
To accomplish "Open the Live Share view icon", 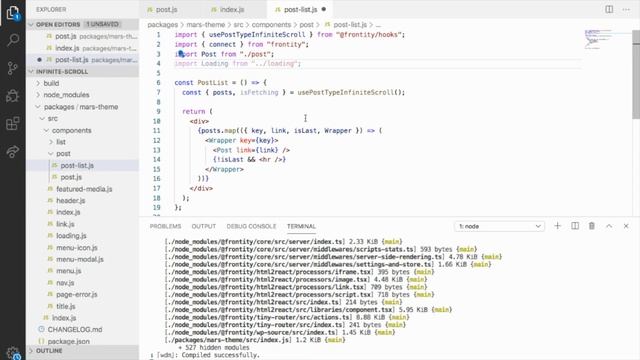I will (13, 151).
